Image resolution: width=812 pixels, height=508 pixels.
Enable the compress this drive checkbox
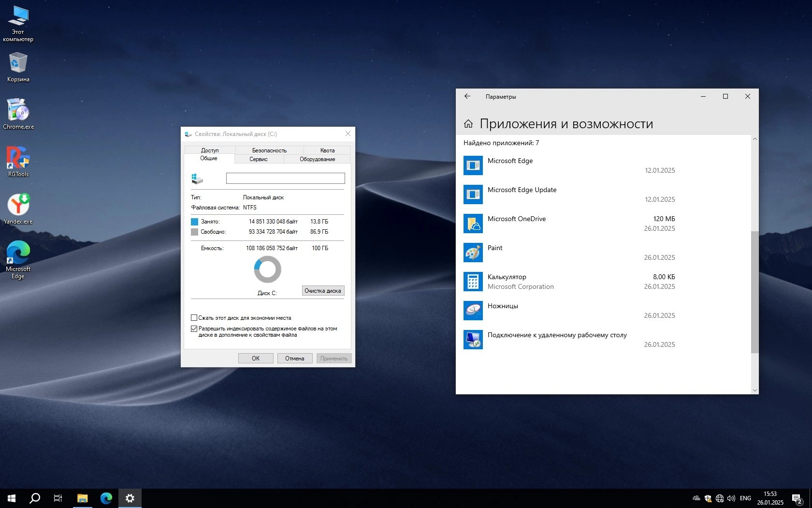pyautogui.click(x=194, y=318)
